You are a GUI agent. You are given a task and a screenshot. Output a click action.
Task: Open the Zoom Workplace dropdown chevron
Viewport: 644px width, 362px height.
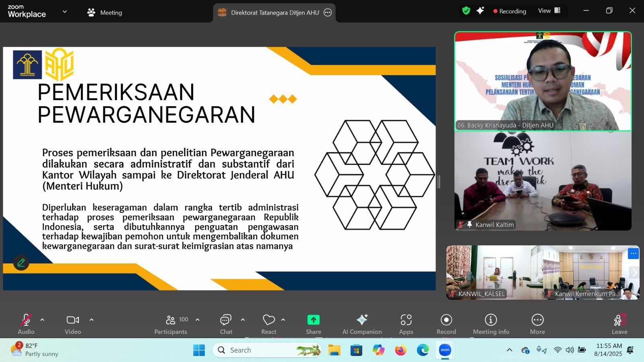(64, 12)
